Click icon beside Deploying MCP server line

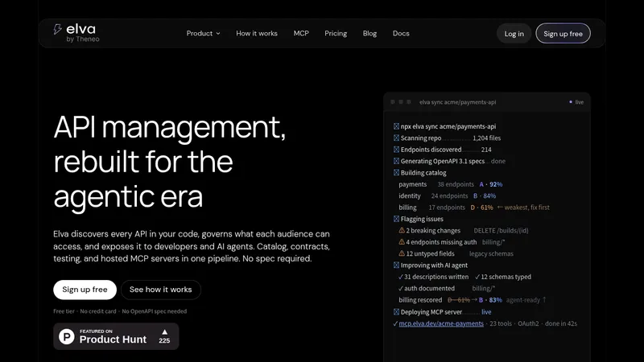point(396,312)
